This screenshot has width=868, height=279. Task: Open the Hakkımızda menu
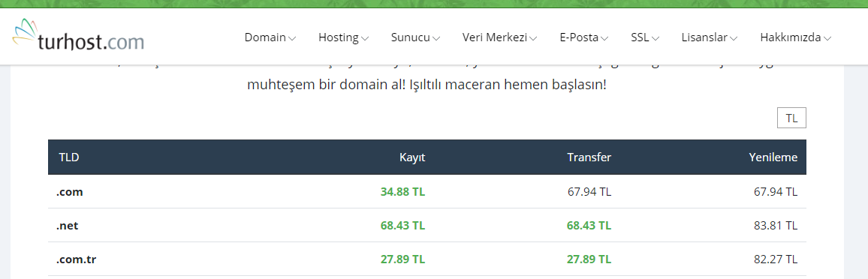(795, 37)
